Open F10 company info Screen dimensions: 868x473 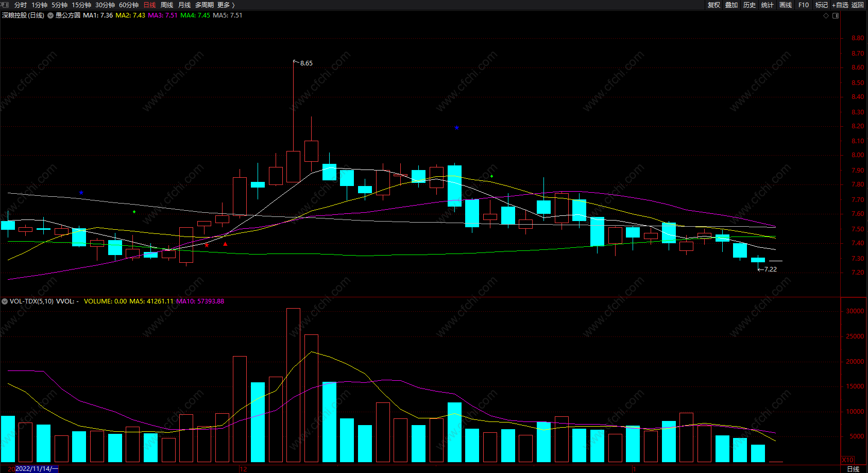(x=804, y=5)
